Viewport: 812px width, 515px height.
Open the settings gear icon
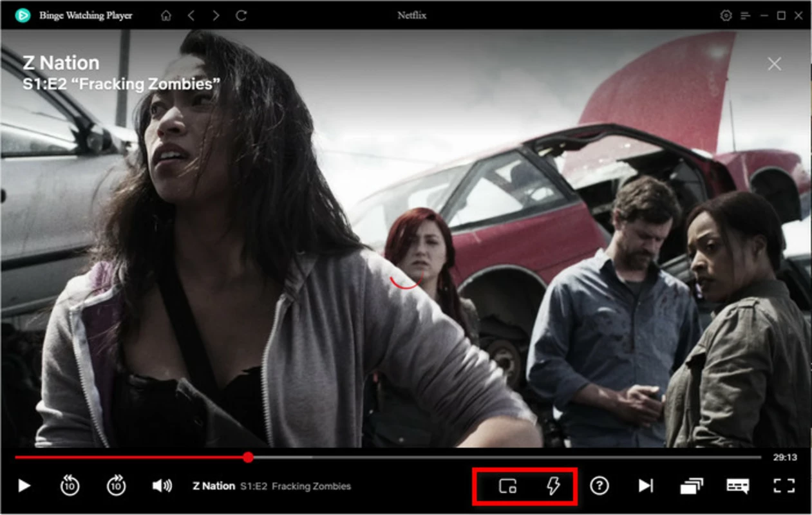[726, 15]
